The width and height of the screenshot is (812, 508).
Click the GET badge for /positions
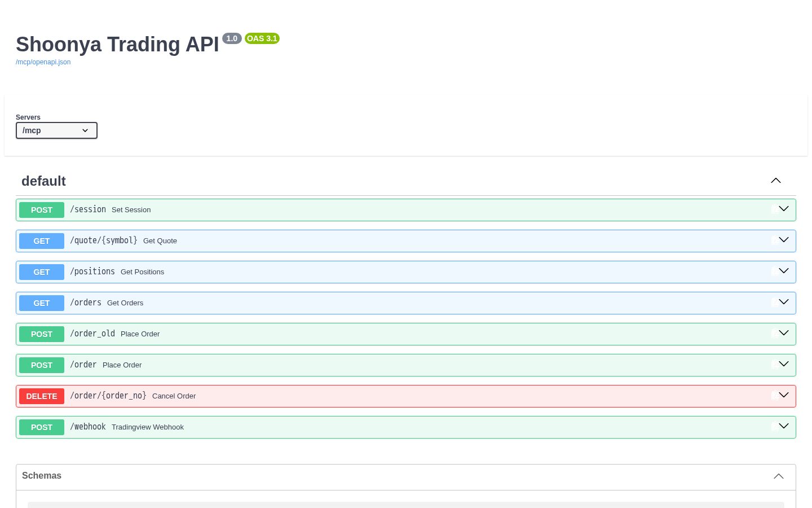click(42, 272)
